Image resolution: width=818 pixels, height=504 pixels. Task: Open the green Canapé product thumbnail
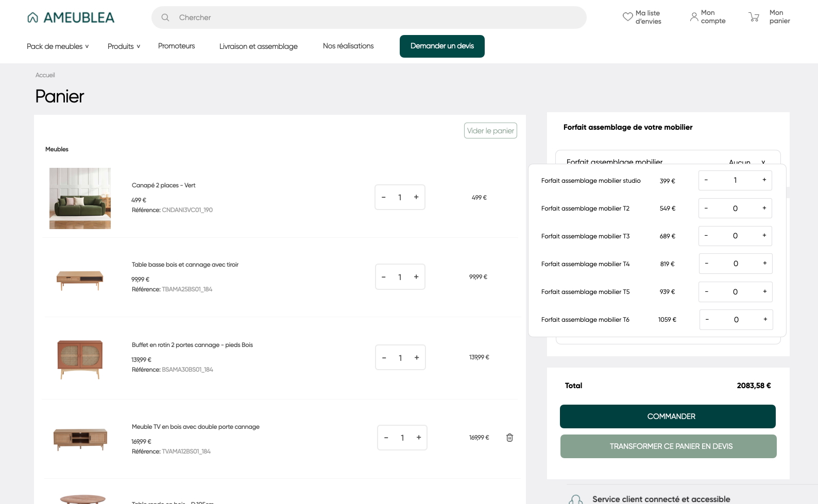click(80, 198)
